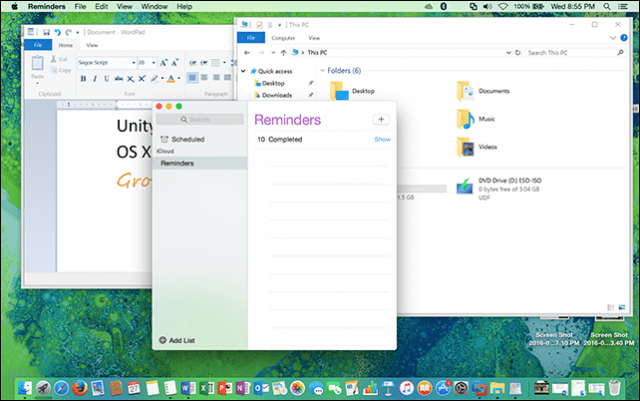Click the Save icon in WordPad title bar
Viewport: 640px width, 401px height.
[47, 32]
